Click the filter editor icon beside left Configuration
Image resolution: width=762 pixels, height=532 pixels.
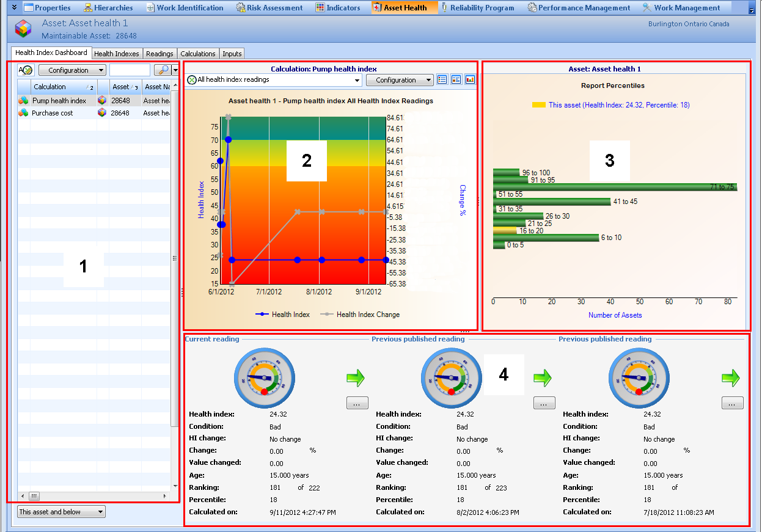26,70
